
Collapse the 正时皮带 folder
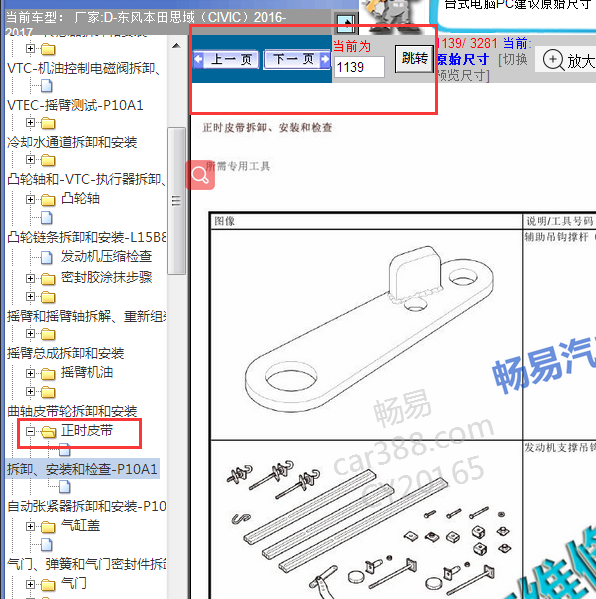pos(31,431)
